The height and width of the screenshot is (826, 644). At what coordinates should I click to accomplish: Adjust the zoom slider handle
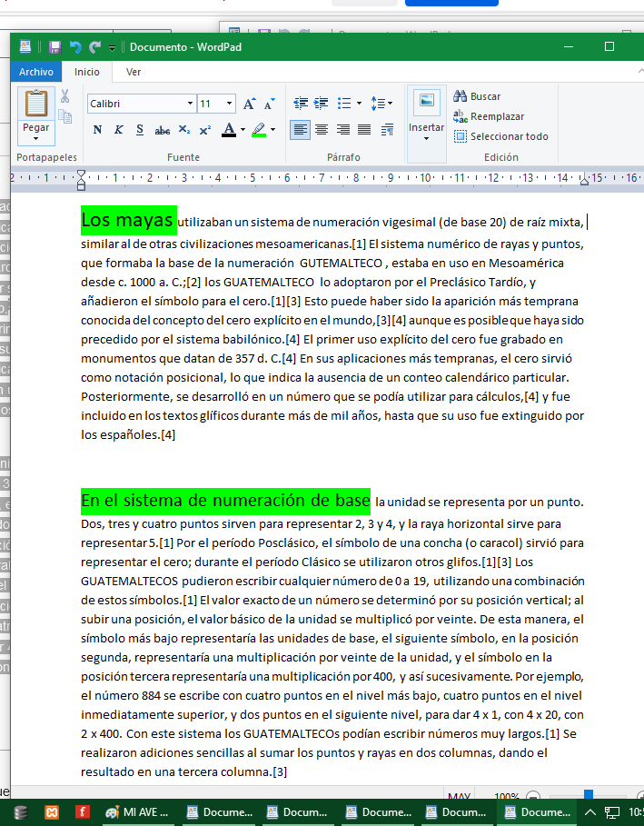click(x=589, y=794)
